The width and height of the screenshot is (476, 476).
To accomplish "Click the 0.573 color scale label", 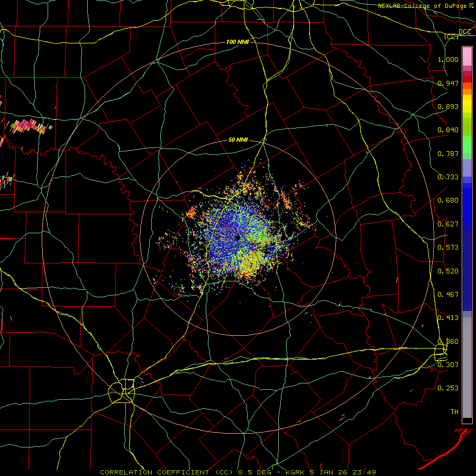I will pos(448,248).
